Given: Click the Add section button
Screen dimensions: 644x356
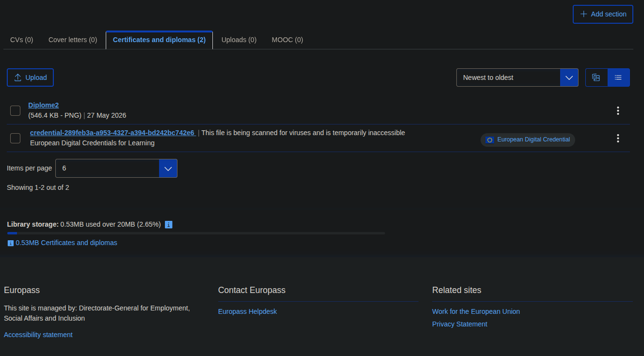Looking at the screenshot, I should [x=603, y=14].
